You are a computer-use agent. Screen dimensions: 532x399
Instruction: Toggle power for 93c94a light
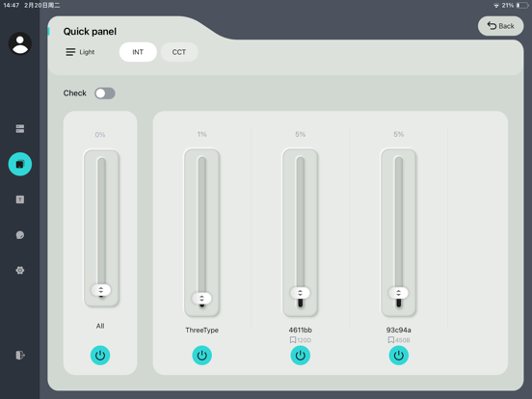point(399,356)
